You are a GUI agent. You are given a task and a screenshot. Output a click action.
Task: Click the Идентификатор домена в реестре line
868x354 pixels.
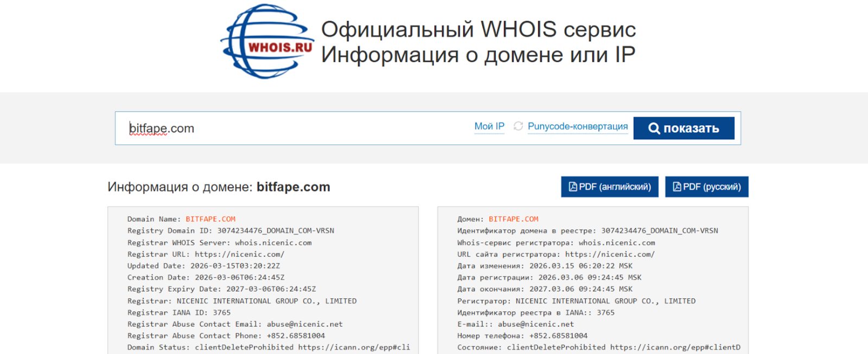[588, 231]
